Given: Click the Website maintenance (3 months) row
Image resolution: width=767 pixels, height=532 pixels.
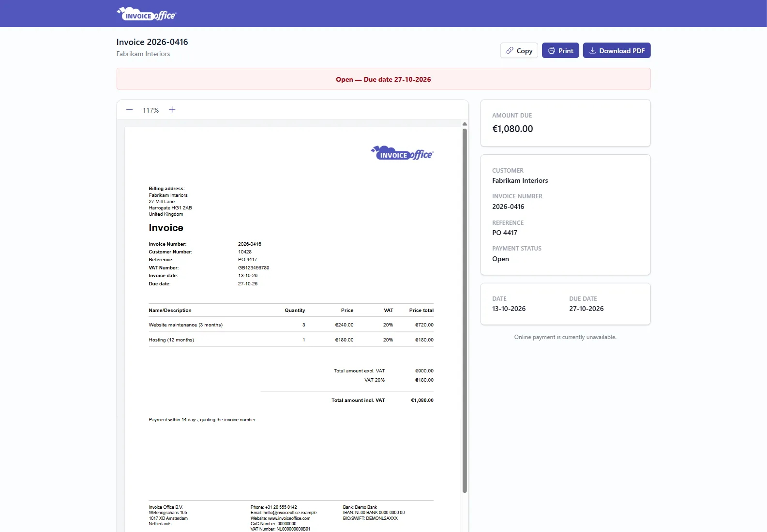Looking at the screenshot, I should [291, 325].
